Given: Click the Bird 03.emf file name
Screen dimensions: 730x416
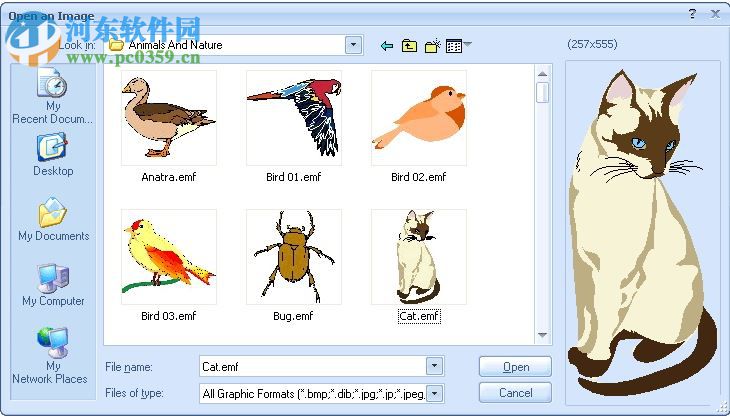Looking at the screenshot, I should click(x=169, y=316).
